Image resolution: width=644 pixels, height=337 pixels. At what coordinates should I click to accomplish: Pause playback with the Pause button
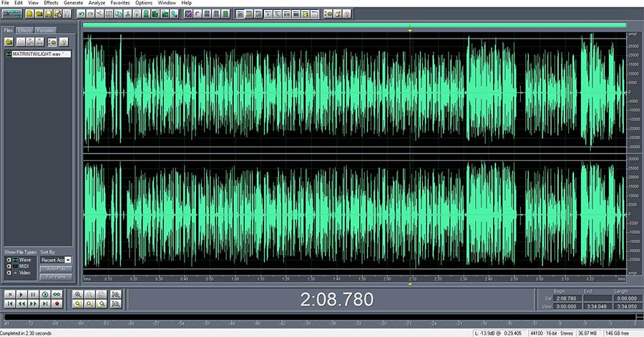click(33, 294)
